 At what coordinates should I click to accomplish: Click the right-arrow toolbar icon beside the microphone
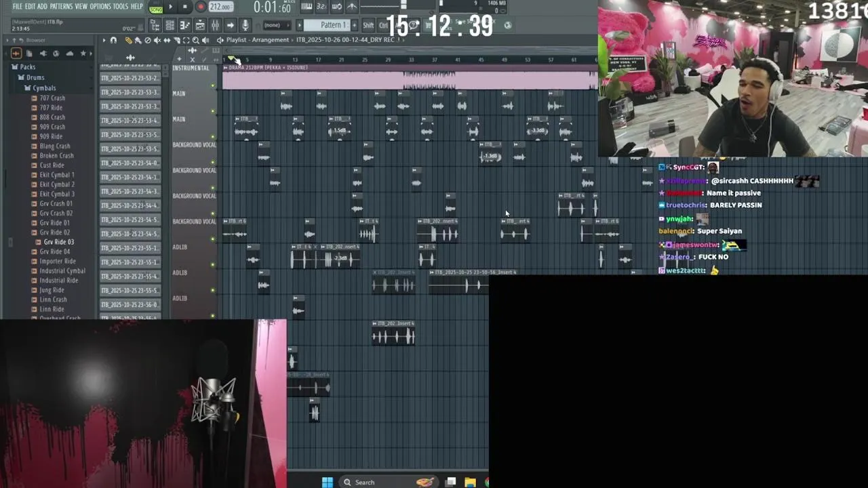click(x=230, y=25)
